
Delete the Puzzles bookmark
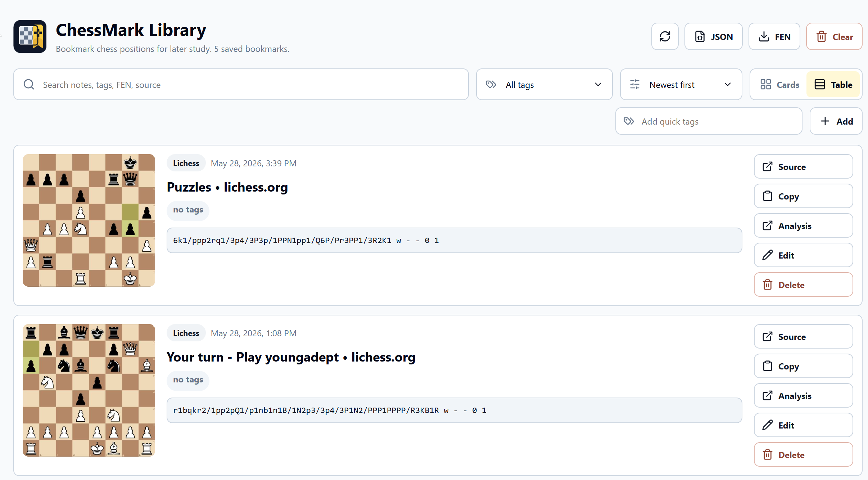click(x=803, y=285)
